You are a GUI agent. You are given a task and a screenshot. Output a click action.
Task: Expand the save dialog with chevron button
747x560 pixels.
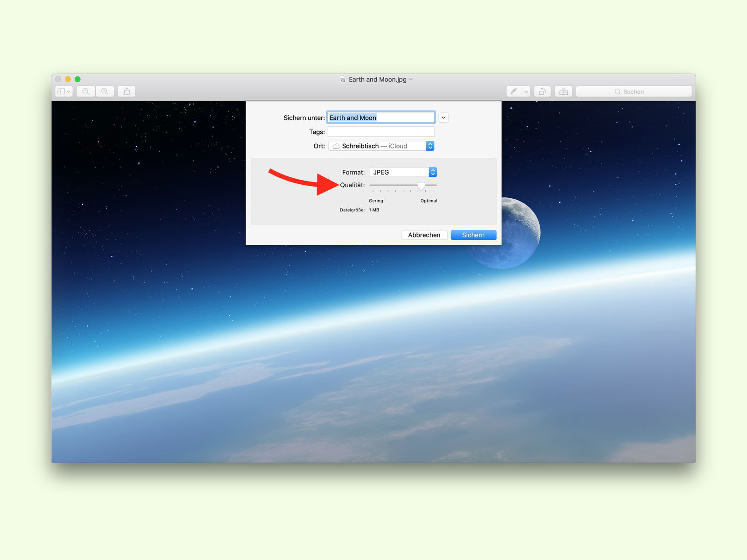point(444,118)
